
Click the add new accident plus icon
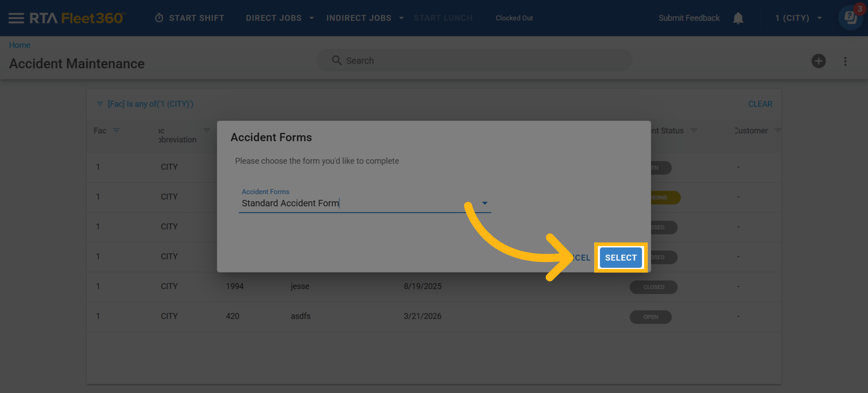(818, 61)
